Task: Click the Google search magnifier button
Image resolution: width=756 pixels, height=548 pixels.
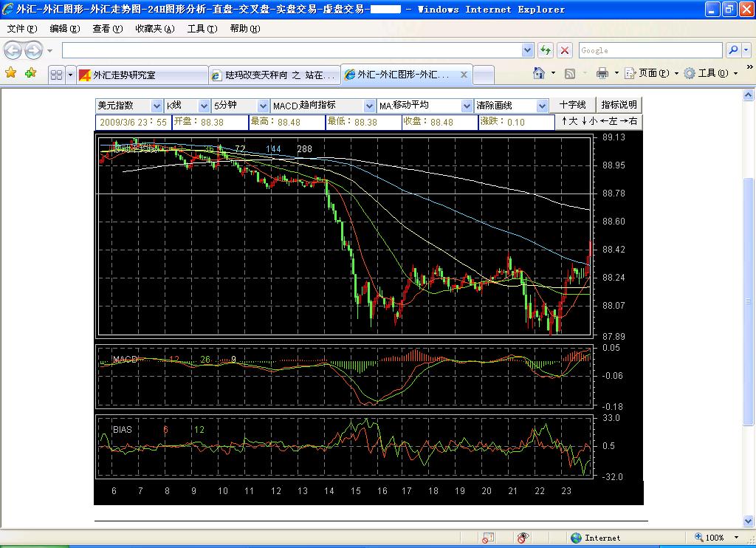Action: (x=733, y=50)
